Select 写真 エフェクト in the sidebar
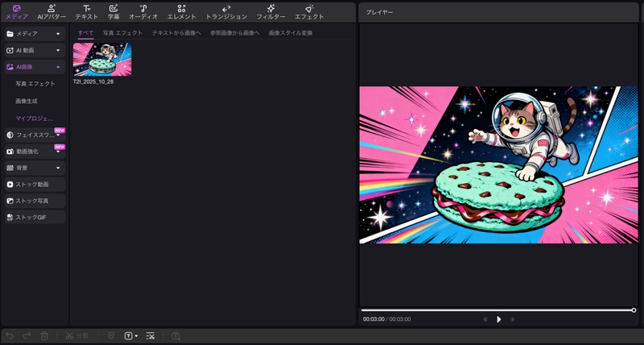 coord(35,84)
